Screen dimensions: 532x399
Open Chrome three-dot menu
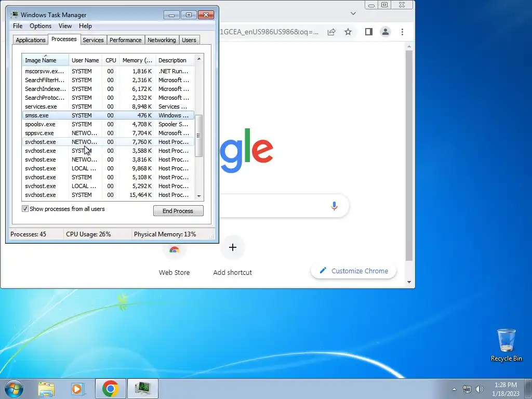(403, 32)
